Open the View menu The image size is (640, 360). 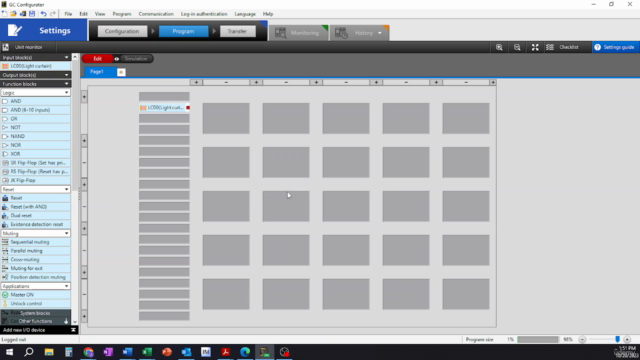[100, 14]
